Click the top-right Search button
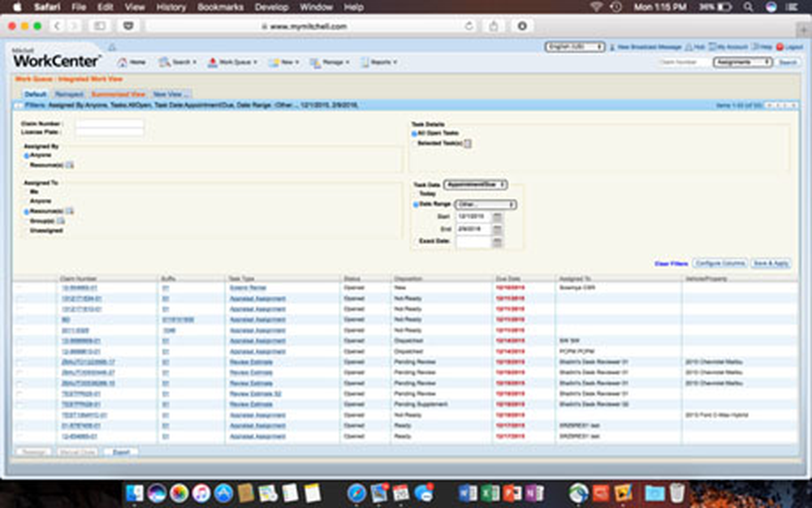The width and height of the screenshot is (812, 508). (788, 62)
